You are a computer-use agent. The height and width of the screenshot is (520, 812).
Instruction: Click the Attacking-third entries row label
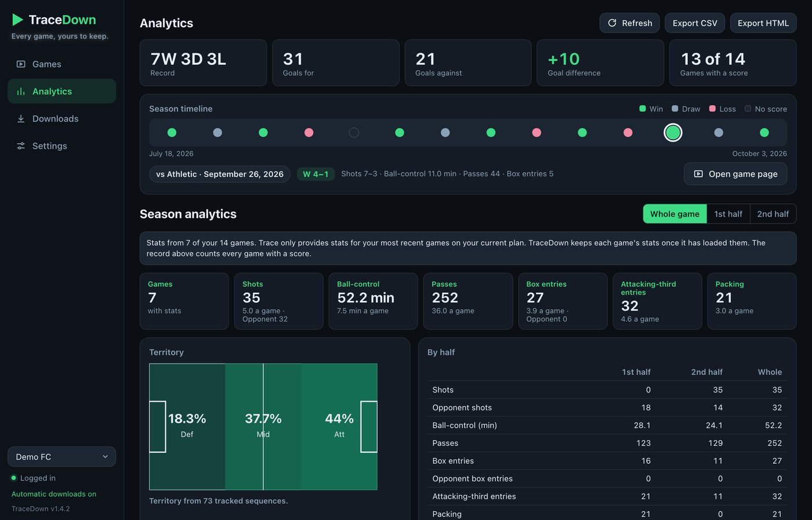[x=474, y=496]
